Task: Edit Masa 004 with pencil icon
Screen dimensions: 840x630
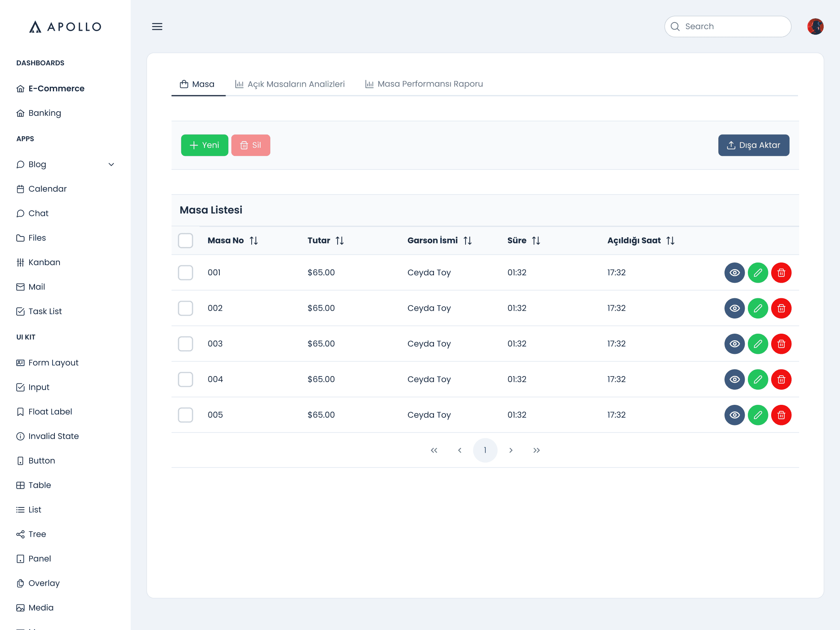Action: (x=758, y=380)
